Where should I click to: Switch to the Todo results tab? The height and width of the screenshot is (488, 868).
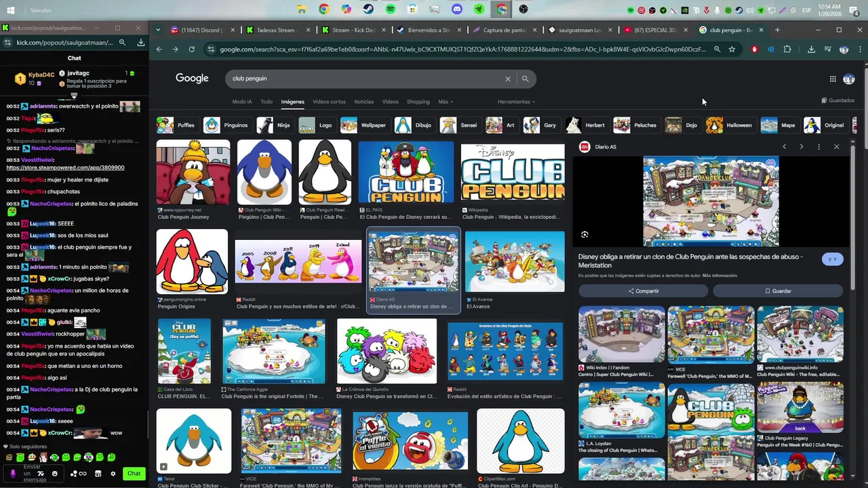(x=267, y=102)
